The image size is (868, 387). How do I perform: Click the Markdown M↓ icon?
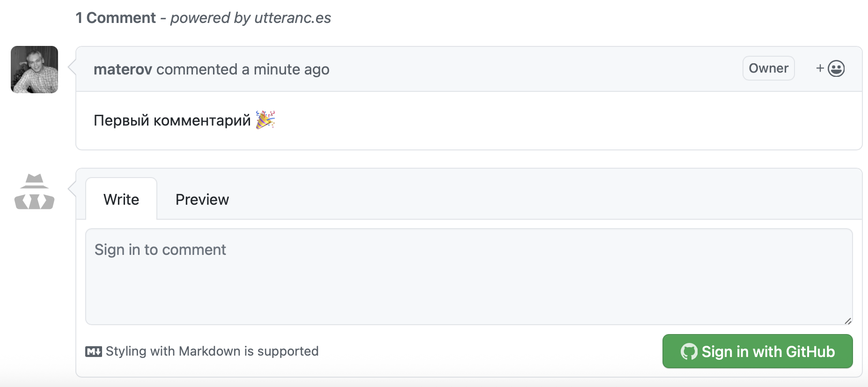click(94, 351)
